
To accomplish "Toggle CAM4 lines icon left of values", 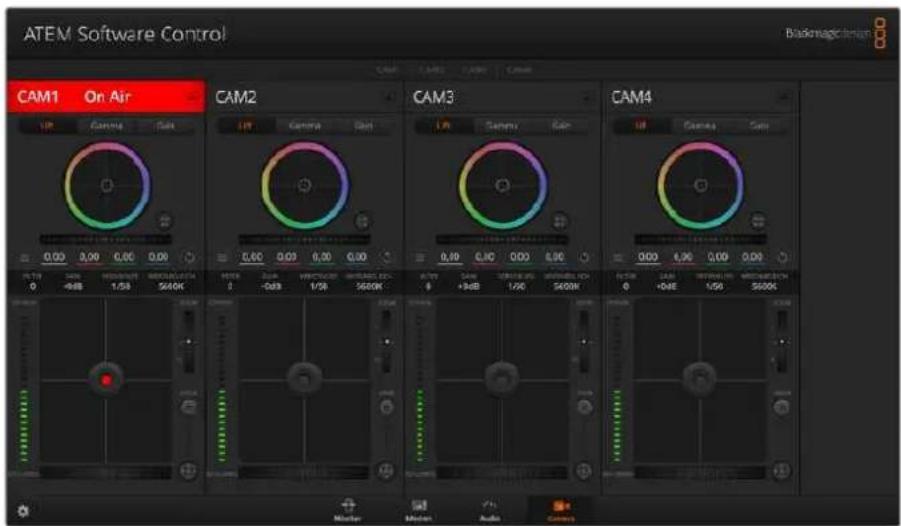I will tap(618, 258).
